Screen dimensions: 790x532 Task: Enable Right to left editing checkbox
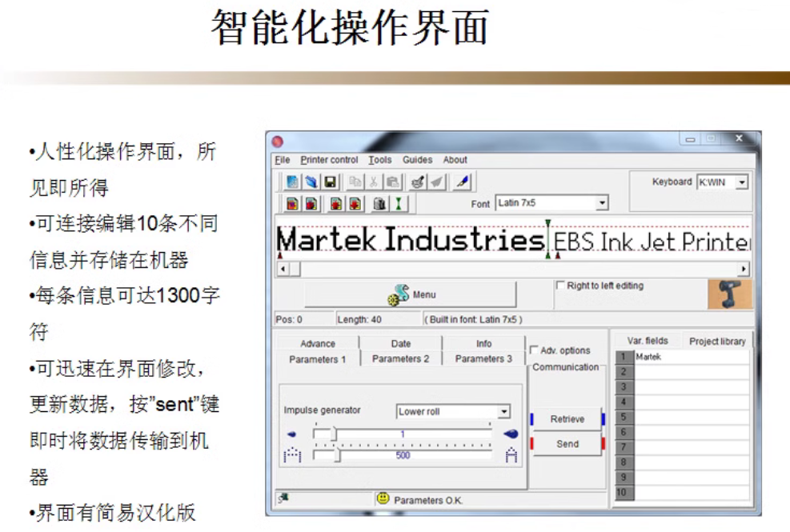559,285
